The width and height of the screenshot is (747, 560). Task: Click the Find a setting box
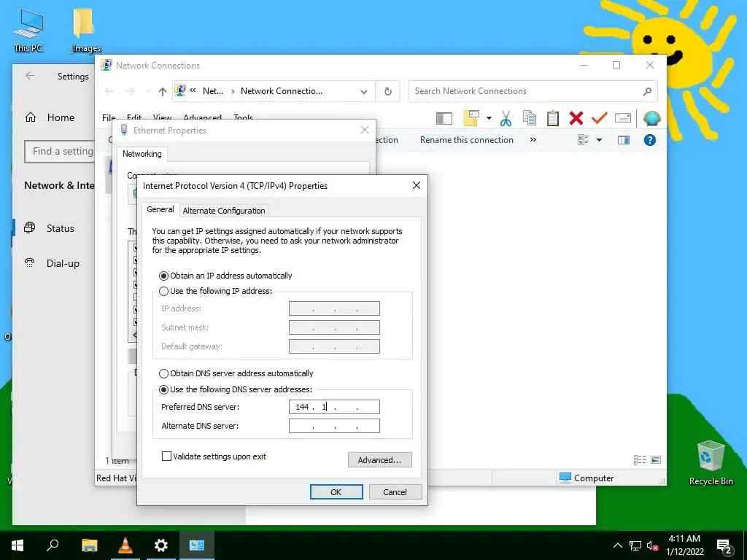60,152
